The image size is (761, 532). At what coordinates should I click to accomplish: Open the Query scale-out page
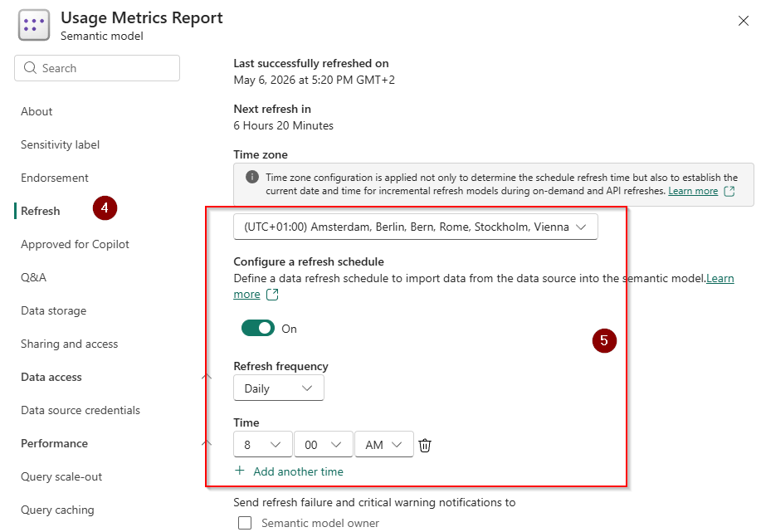point(61,476)
